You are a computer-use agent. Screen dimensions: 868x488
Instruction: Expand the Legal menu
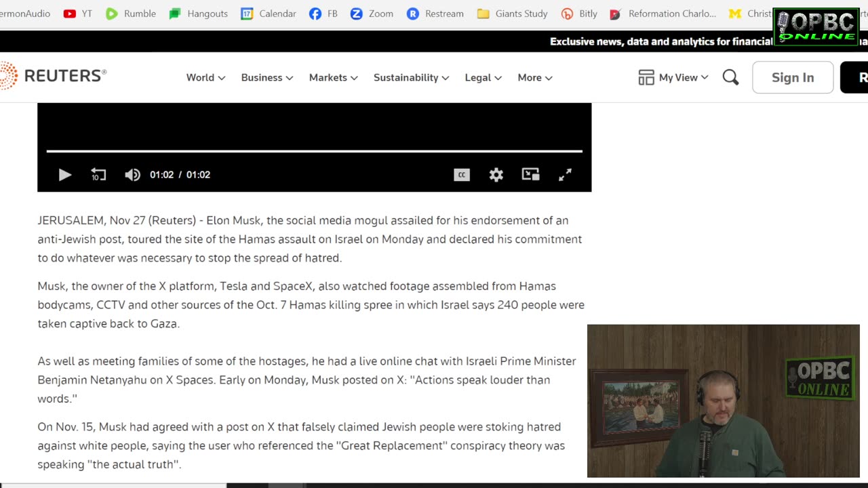coord(483,77)
